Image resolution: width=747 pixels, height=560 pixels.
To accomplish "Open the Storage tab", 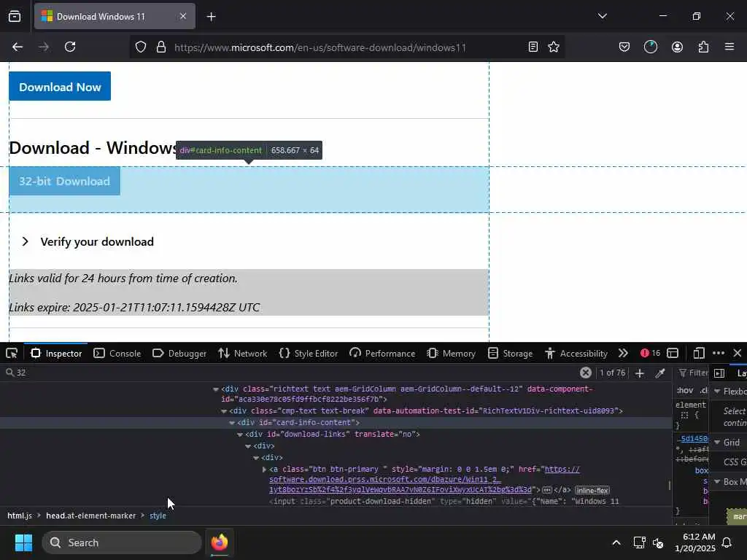I will (x=510, y=354).
